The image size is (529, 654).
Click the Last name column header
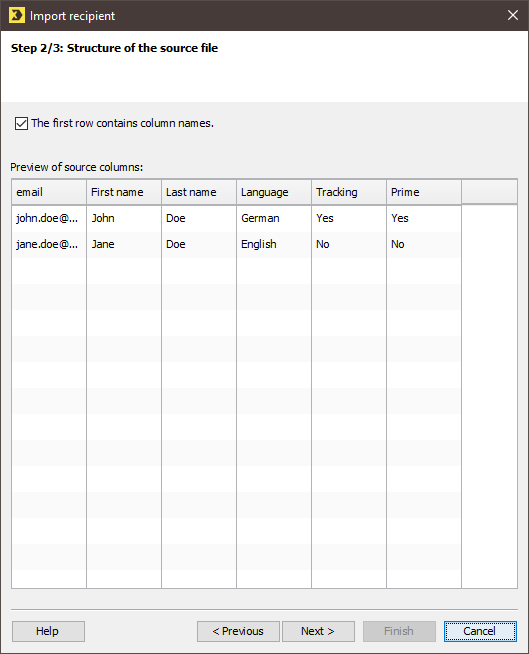[x=199, y=192]
